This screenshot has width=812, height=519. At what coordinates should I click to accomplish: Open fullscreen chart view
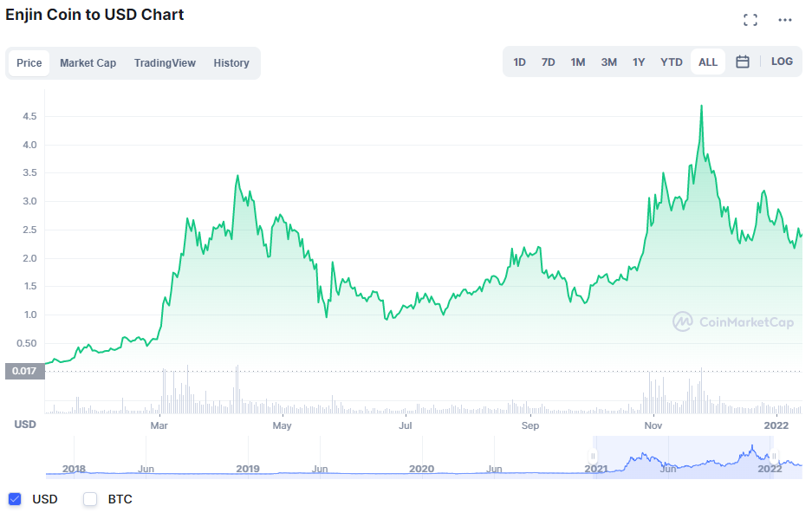750,19
